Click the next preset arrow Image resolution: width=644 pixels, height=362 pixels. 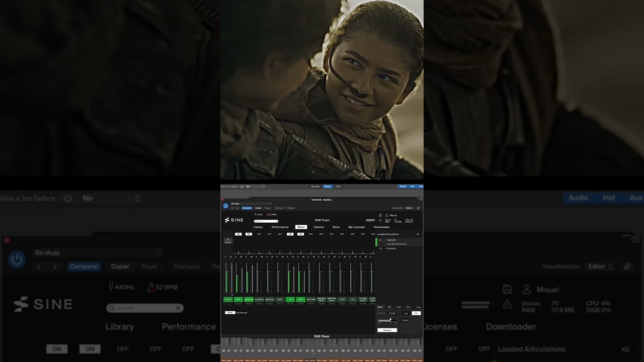237,208
